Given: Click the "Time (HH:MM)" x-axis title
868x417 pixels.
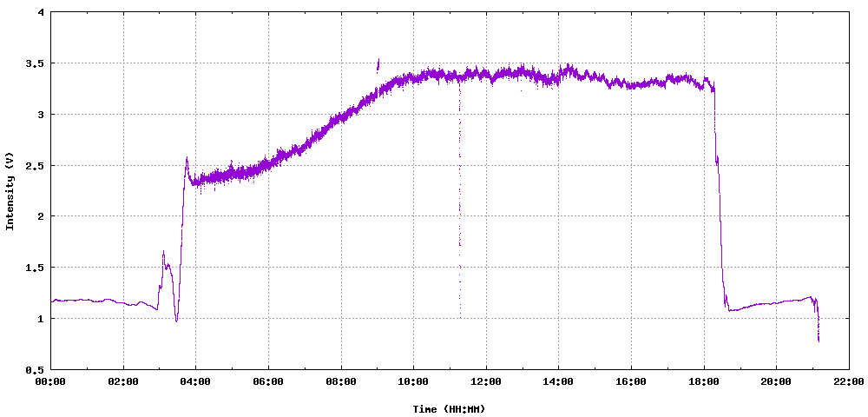Looking at the screenshot, I should coord(449,409).
